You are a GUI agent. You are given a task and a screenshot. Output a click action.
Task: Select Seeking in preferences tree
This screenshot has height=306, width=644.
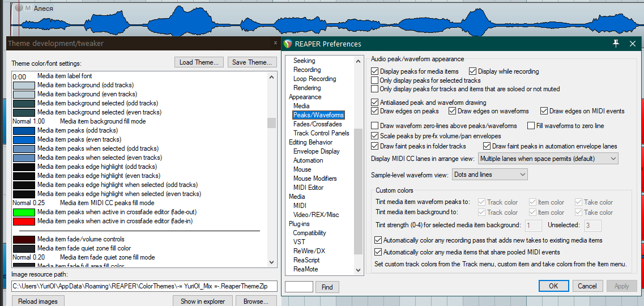click(304, 61)
